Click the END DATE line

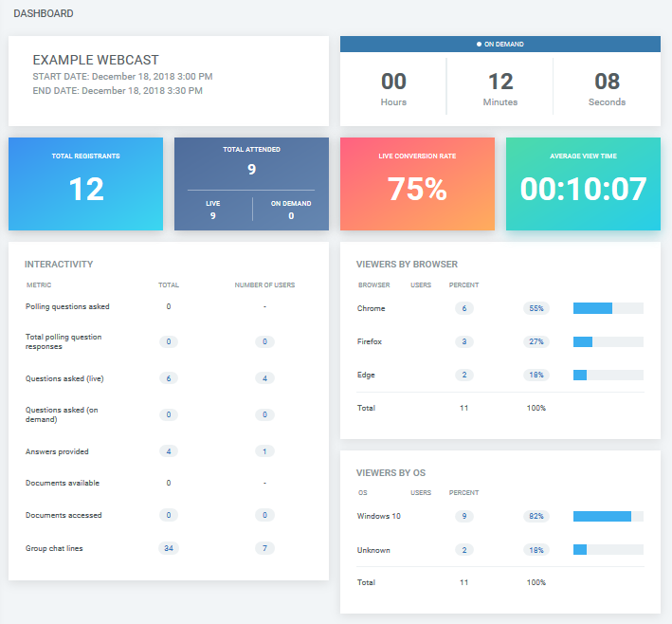118,90
